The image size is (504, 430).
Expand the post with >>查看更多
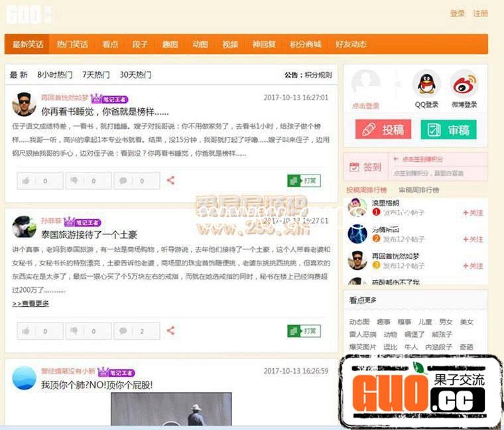pyautogui.click(x=31, y=304)
